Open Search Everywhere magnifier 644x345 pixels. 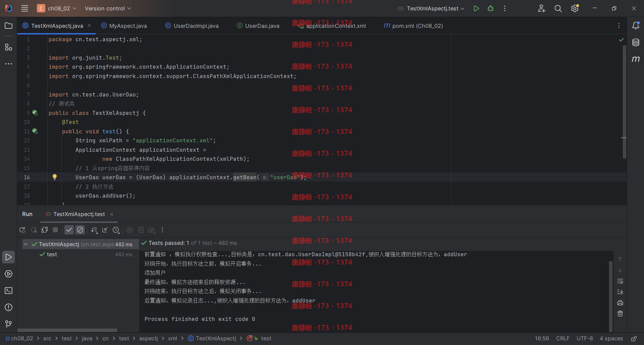pyautogui.click(x=558, y=8)
